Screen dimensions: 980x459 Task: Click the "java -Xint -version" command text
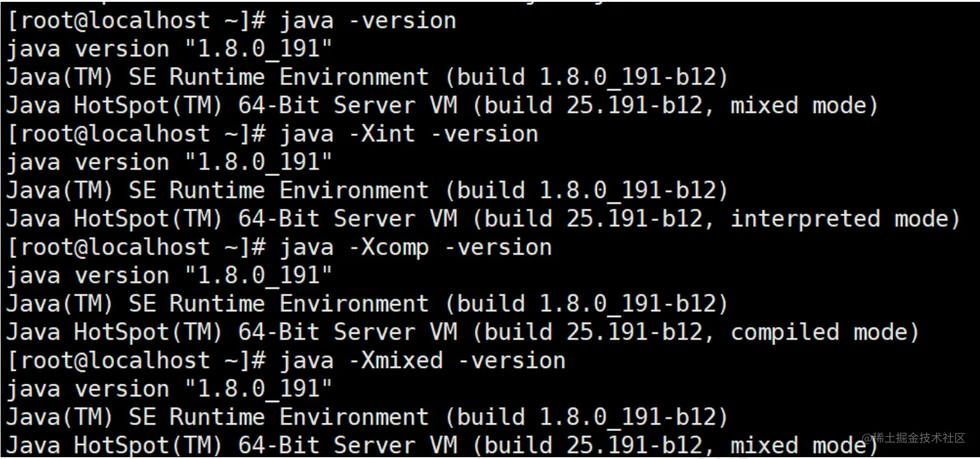point(408,134)
